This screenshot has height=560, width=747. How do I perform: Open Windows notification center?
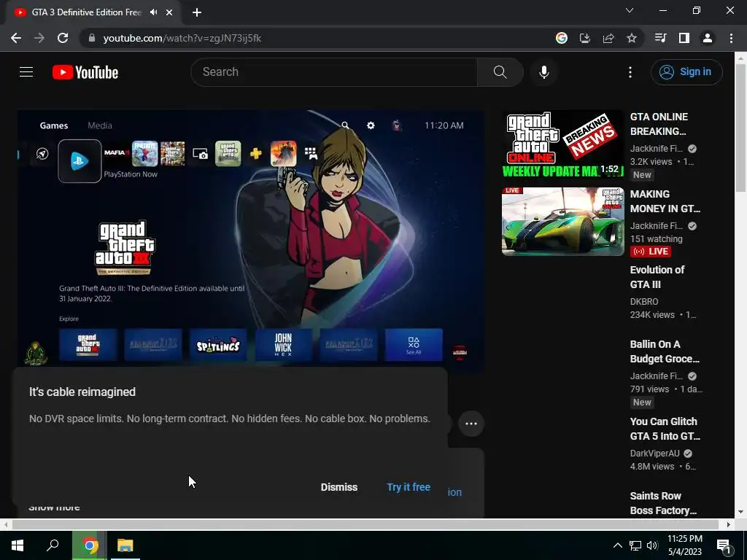[724, 546]
